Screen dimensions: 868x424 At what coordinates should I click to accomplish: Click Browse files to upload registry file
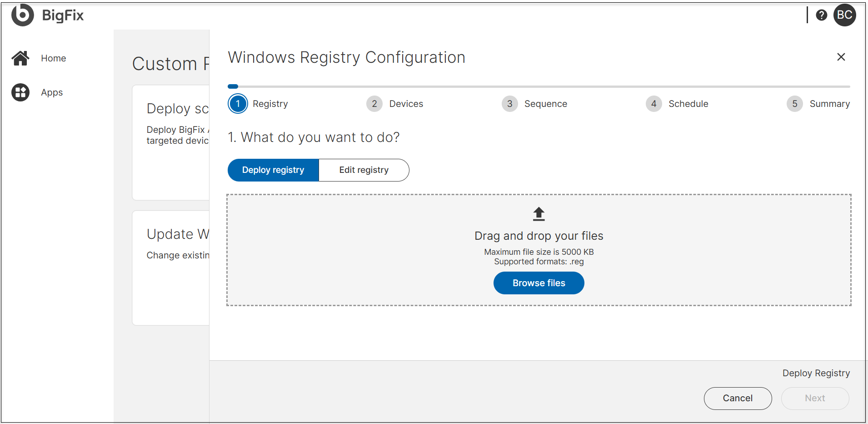pyautogui.click(x=539, y=283)
